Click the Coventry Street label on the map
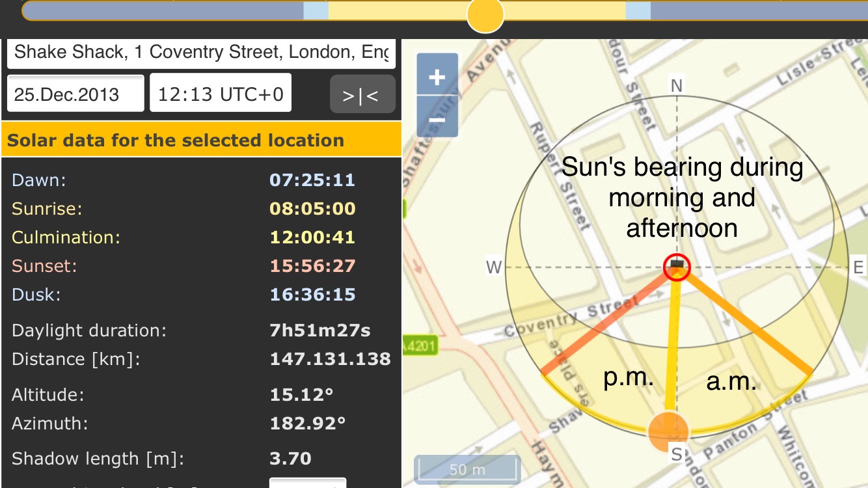868x488 pixels. (x=571, y=317)
